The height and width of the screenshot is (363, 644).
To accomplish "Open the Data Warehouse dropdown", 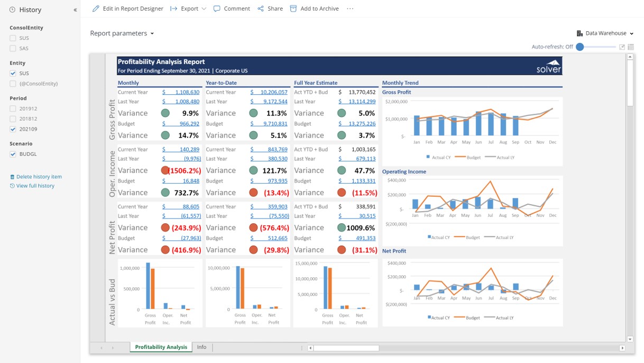I will 605,33.
